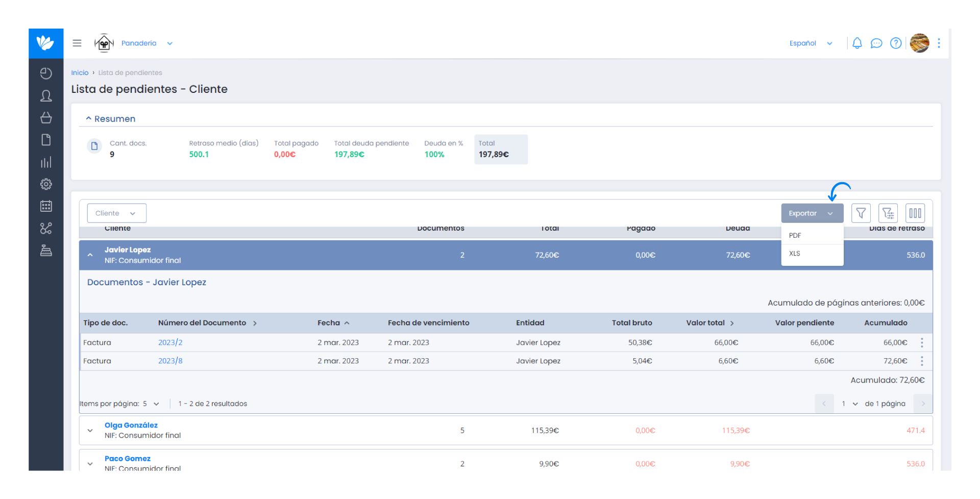
Task: Open invoice 2023/8 link
Action: click(170, 361)
